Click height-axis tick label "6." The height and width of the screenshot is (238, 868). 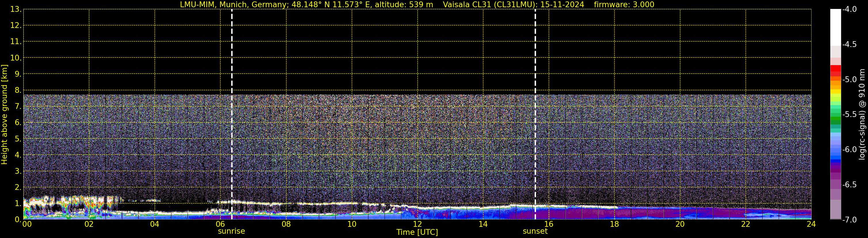(x=18, y=123)
